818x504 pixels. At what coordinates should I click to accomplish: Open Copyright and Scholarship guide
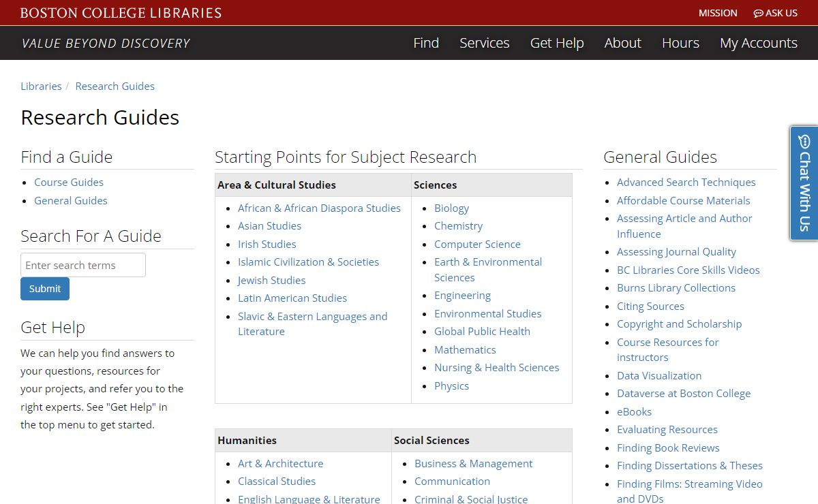click(x=679, y=324)
